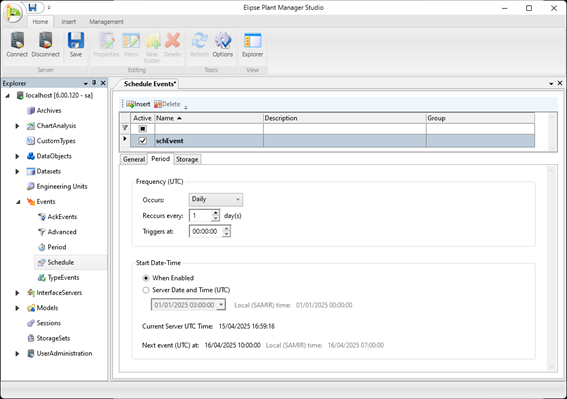The height and width of the screenshot is (399, 567).
Task: Open Sessions node
Action: (48, 323)
